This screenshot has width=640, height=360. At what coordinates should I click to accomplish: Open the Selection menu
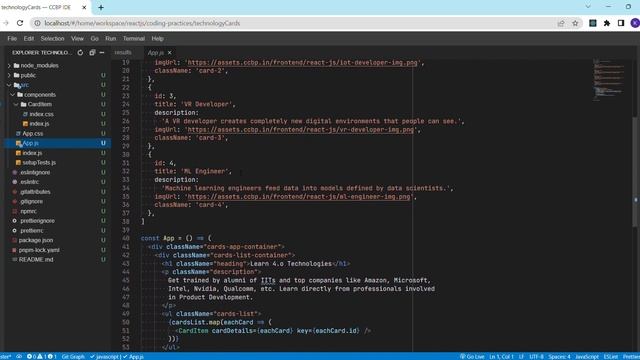pyautogui.click(x=52, y=39)
